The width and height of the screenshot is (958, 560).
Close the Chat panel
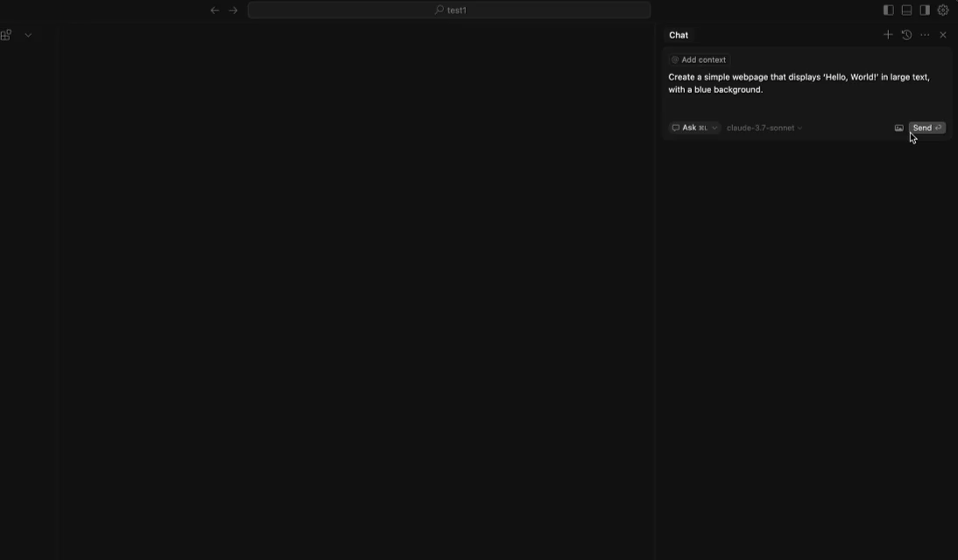(943, 35)
